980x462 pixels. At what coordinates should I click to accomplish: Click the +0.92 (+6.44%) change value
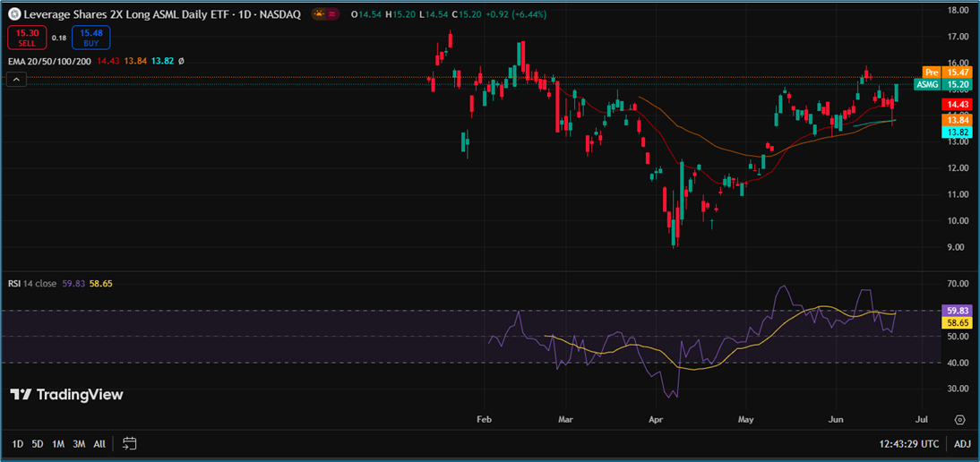click(x=517, y=13)
